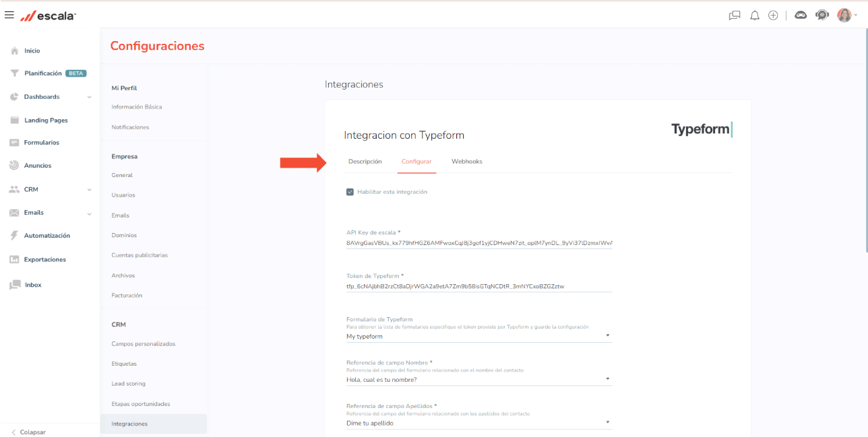Open Etiquetas settings
The height and width of the screenshot is (437, 868).
[x=124, y=364]
